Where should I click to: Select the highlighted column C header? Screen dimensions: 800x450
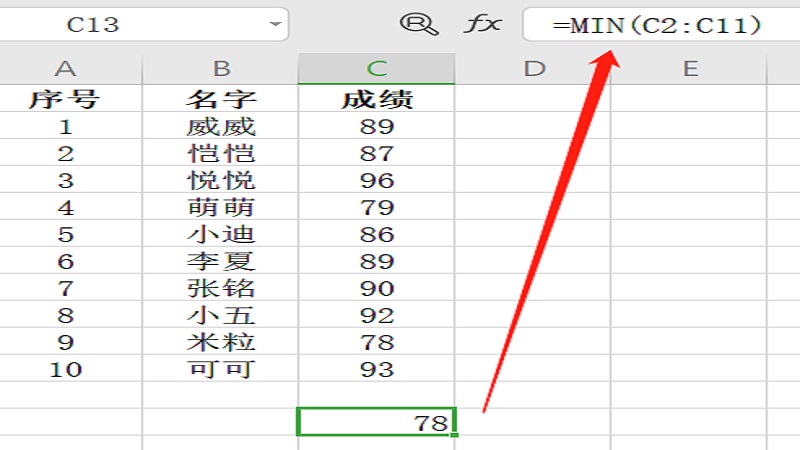[x=377, y=68]
